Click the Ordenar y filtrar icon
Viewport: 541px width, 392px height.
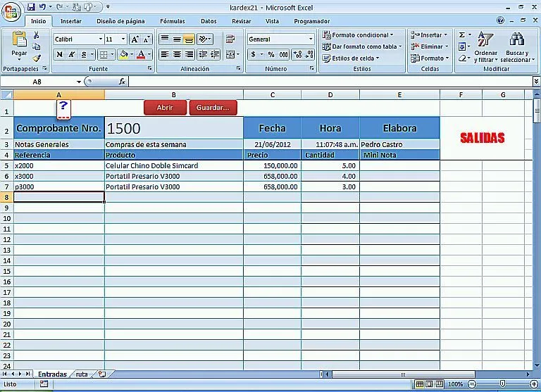click(x=485, y=41)
